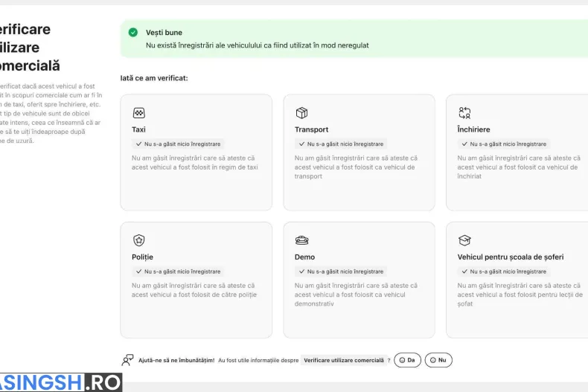Click the site logo watermark
Screen dimensions: 588x392
(60, 382)
